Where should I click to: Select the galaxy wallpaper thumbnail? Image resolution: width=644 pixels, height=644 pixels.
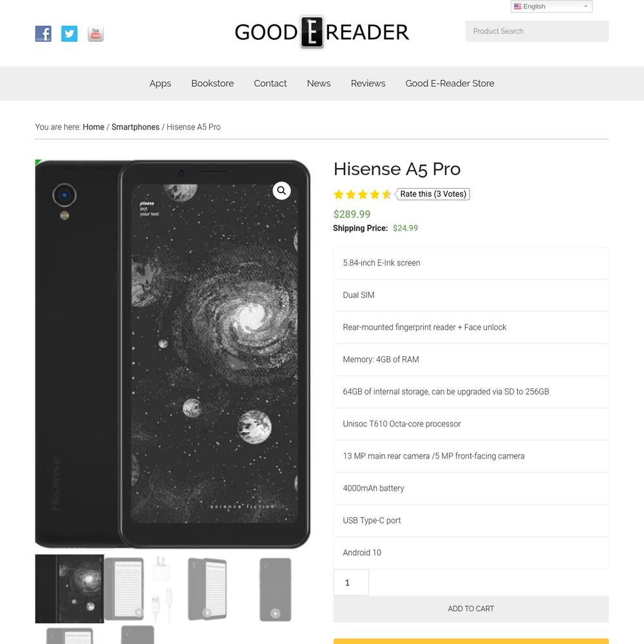tap(70, 589)
